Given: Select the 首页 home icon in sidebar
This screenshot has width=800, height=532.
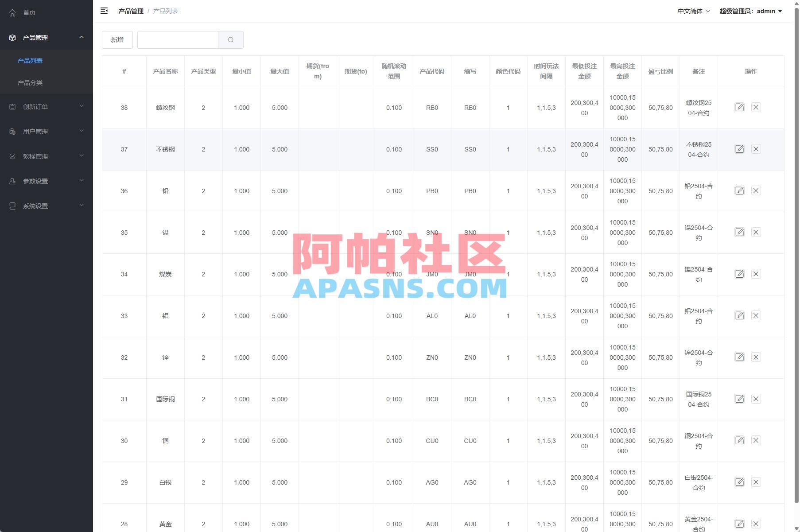Looking at the screenshot, I should coord(12,12).
